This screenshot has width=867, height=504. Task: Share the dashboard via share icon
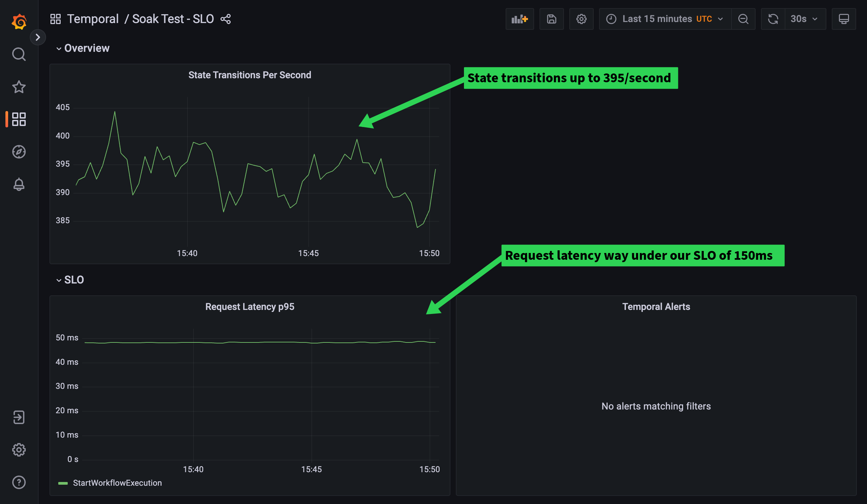[x=226, y=19]
